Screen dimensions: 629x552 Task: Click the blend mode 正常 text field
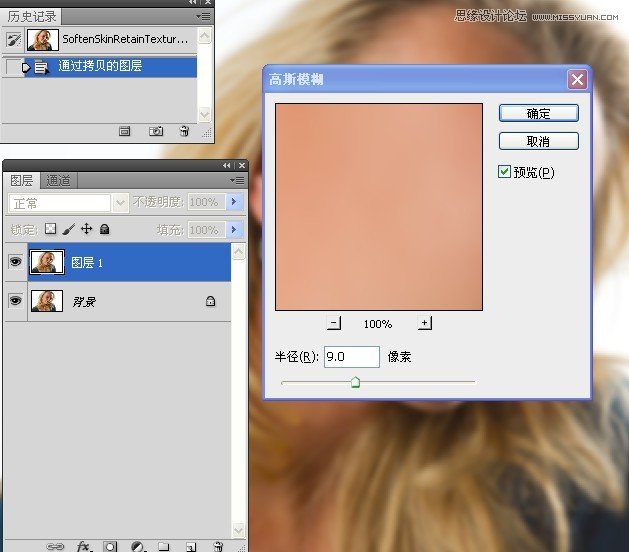pyautogui.click(x=59, y=203)
